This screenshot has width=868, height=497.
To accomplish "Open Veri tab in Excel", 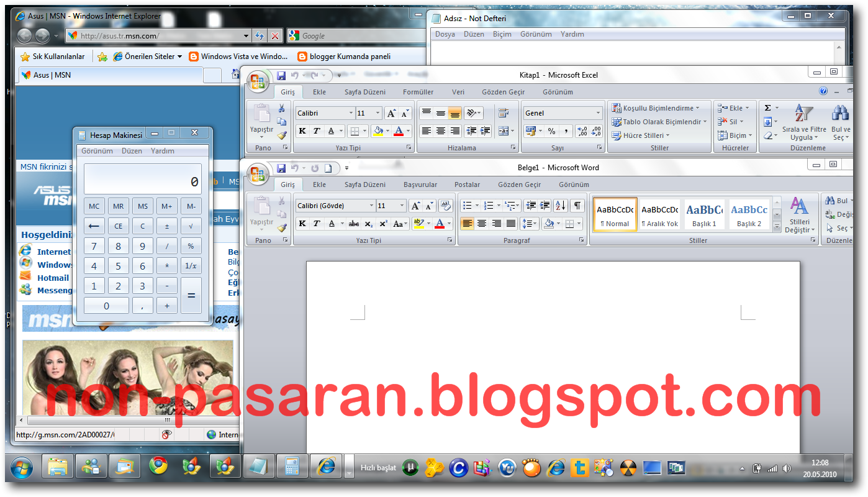I will point(458,92).
